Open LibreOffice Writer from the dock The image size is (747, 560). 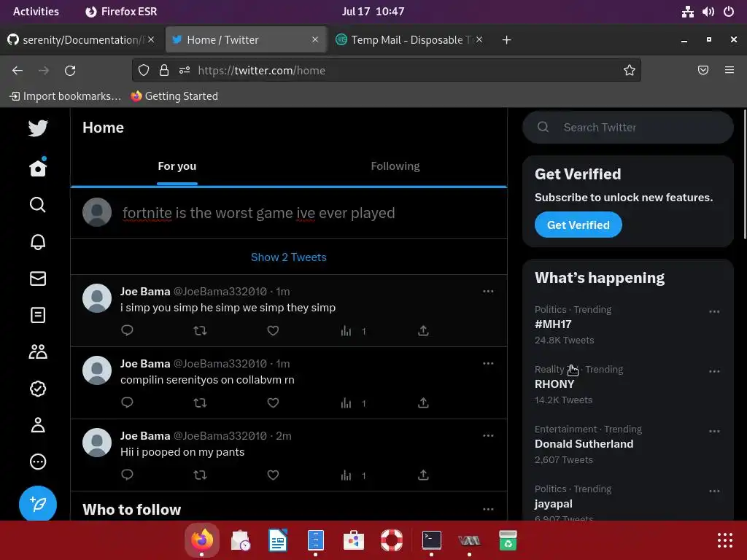(x=278, y=540)
